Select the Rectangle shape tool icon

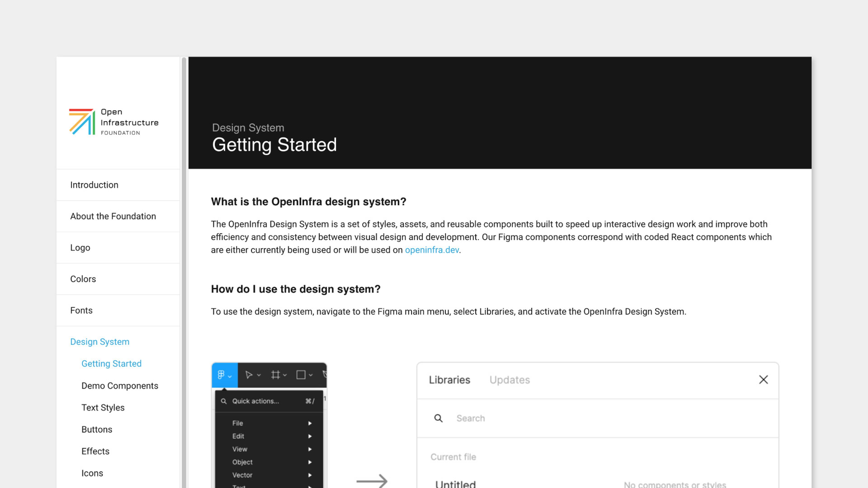pyautogui.click(x=301, y=375)
